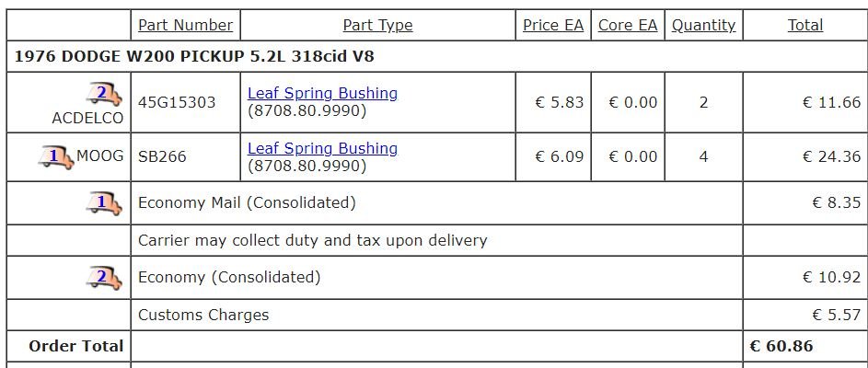Click the ACDELCO line total € 11.66

[x=830, y=102]
